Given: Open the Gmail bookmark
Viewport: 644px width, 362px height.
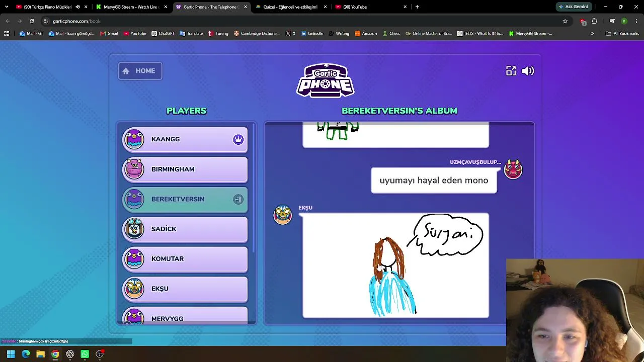Looking at the screenshot, I should click(x=109, y=34).
